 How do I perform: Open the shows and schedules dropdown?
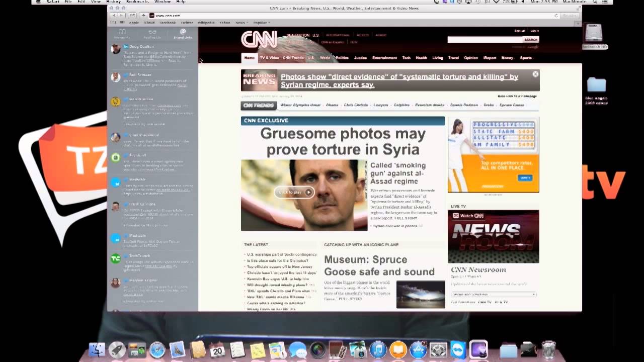[494, 294]
